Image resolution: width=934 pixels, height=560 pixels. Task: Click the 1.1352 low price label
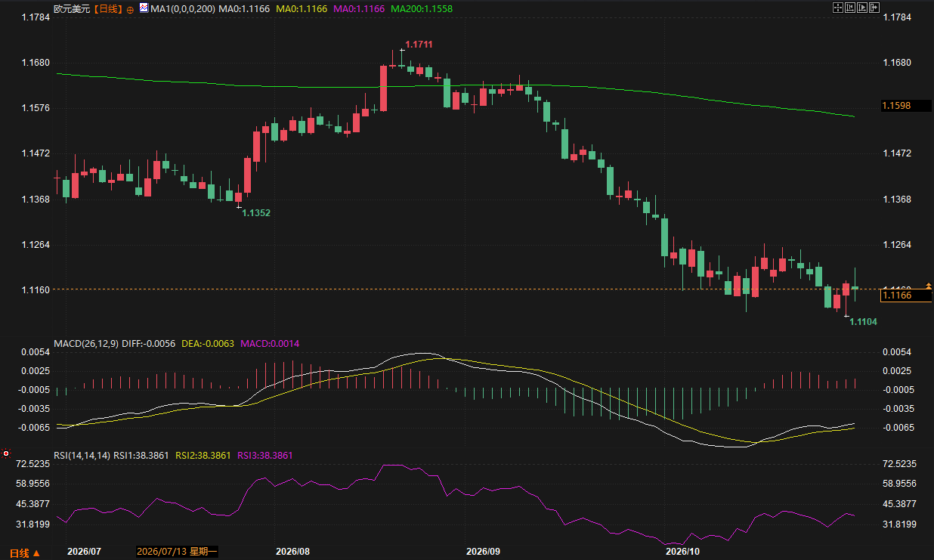tap(256, 213)
